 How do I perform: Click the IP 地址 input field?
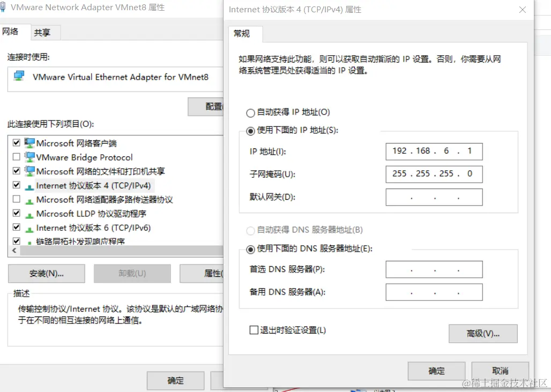click(x=434, y=151)
